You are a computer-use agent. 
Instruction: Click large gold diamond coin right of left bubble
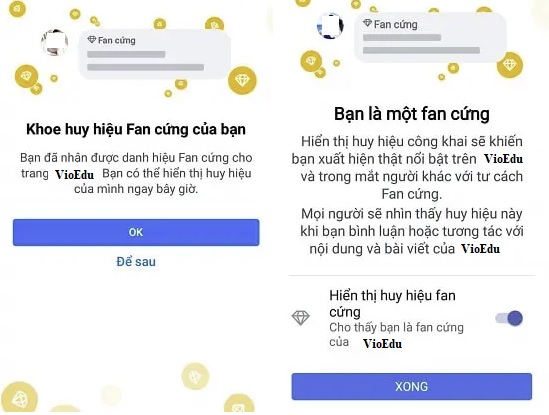[x=242, y=81]
